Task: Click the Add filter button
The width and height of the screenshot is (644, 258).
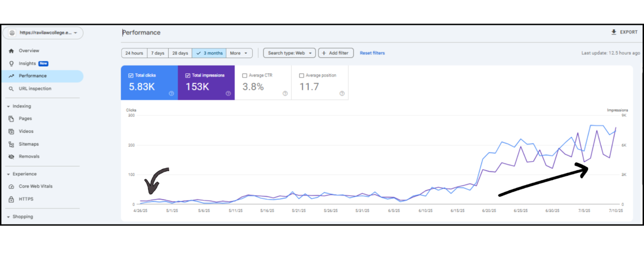Action: click(335, 53)
